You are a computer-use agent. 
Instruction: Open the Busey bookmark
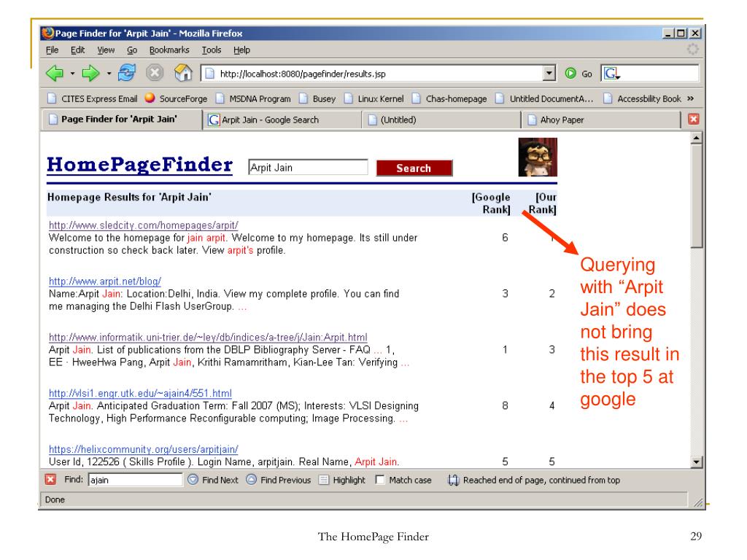(x=317, y=98)
